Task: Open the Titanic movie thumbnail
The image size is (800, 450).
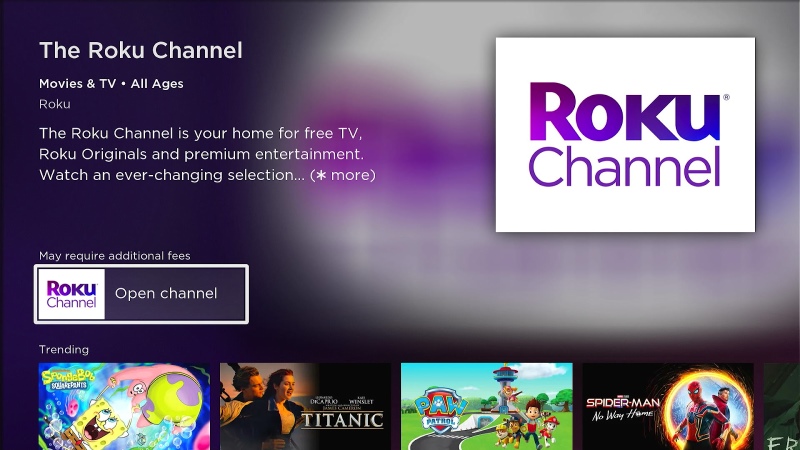Action: tap(305, 407)
